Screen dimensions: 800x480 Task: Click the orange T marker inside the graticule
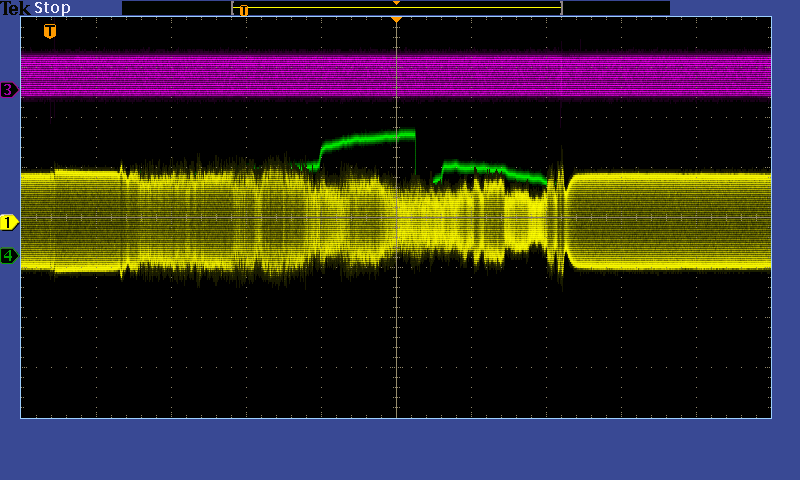pyautogui.click(x=50, y=31)
